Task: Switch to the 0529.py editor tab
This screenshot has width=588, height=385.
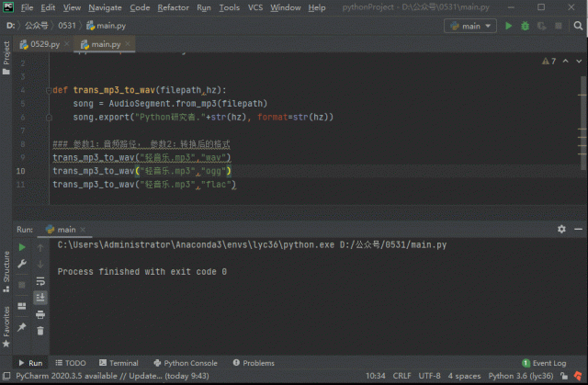Action: [x=45, y=43]
